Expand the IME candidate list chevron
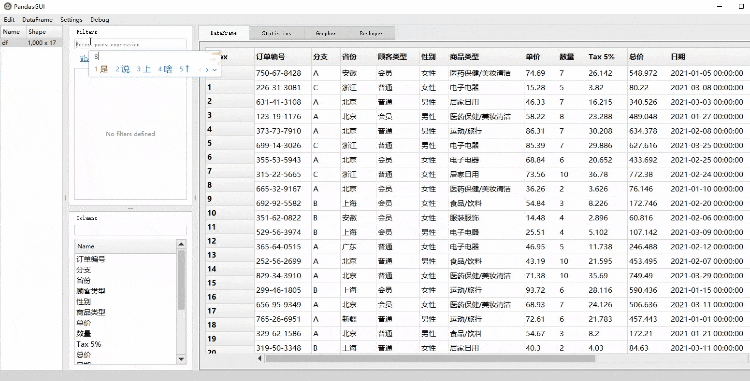The width and height of the screenshot is (750, 381). [x=215, y=70]
